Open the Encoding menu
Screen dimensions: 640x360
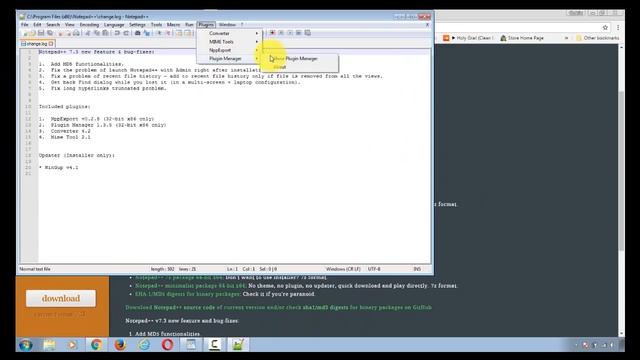point(89,24)
